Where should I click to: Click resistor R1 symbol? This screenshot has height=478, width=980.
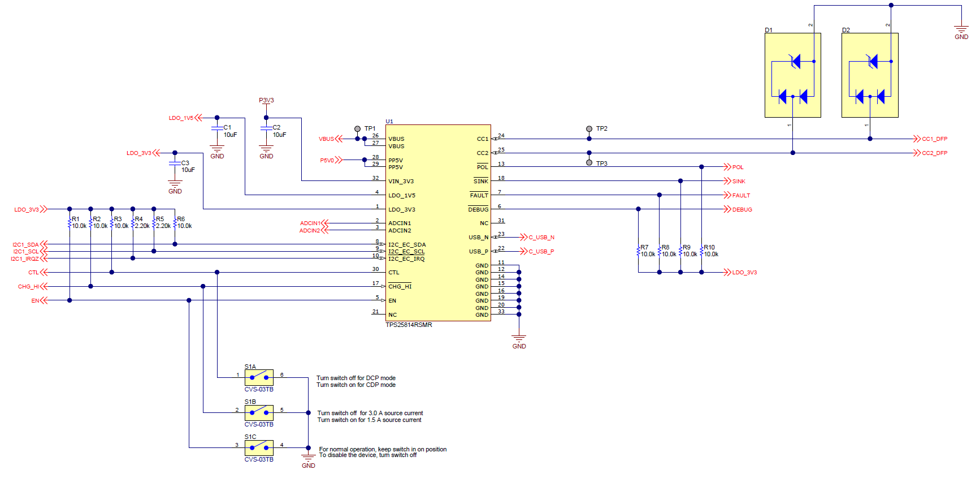click(x=70, y=222)
